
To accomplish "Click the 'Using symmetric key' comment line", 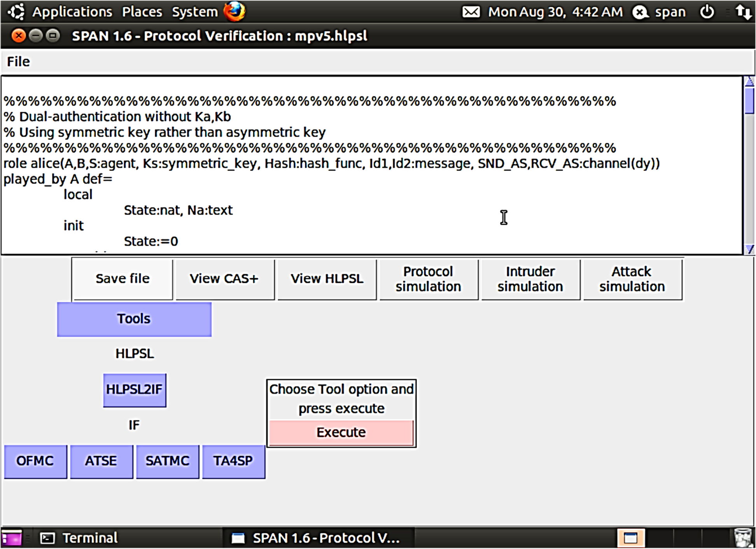I will (x=164, y=132).
